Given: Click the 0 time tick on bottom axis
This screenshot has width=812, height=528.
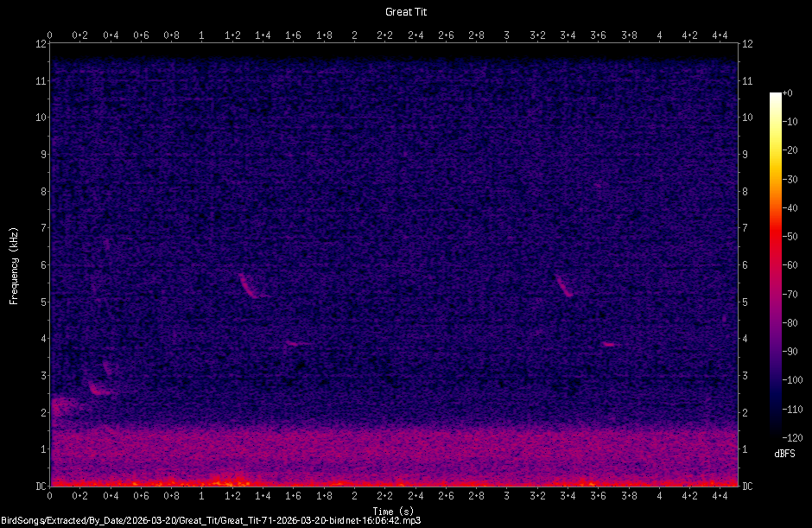Looking at the screenshot, I should tap(50, 496).
